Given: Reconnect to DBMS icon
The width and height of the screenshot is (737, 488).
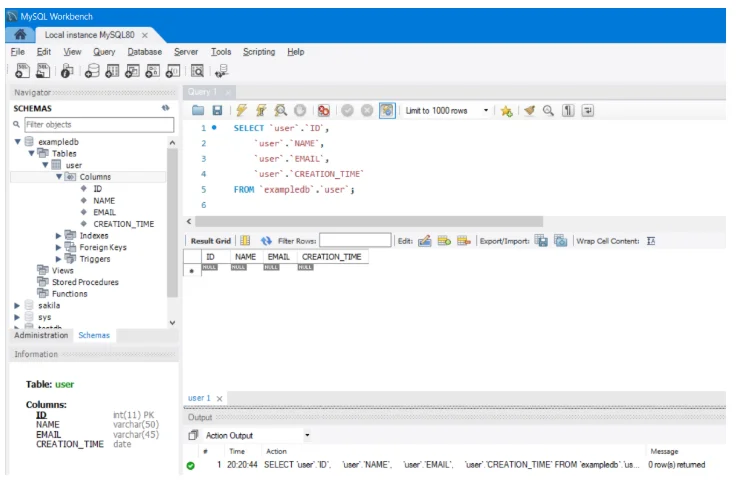Looking at the screenshot, I should (x=221, y=71).
